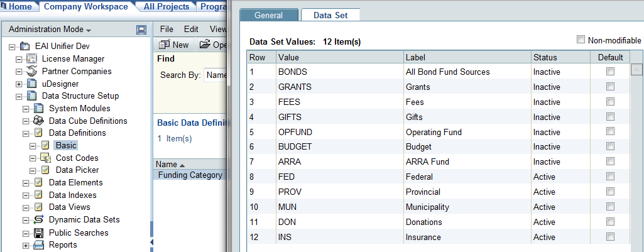Enable the Non-modifiable checkbox

coord(581,40)
